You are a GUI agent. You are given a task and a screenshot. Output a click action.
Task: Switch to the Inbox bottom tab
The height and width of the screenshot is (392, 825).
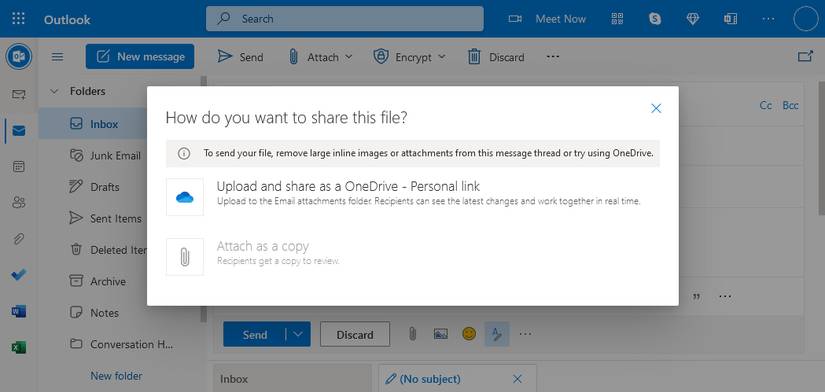pos(292,378)
